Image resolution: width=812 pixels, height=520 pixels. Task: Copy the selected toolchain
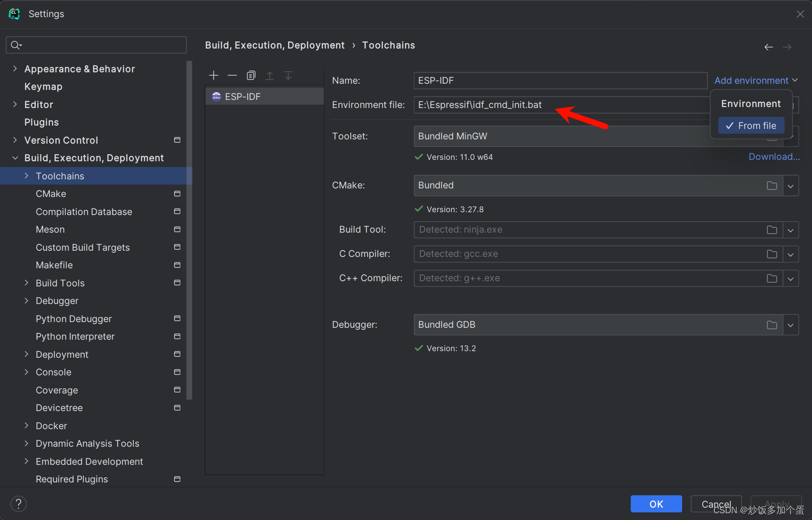coord(251,75)
